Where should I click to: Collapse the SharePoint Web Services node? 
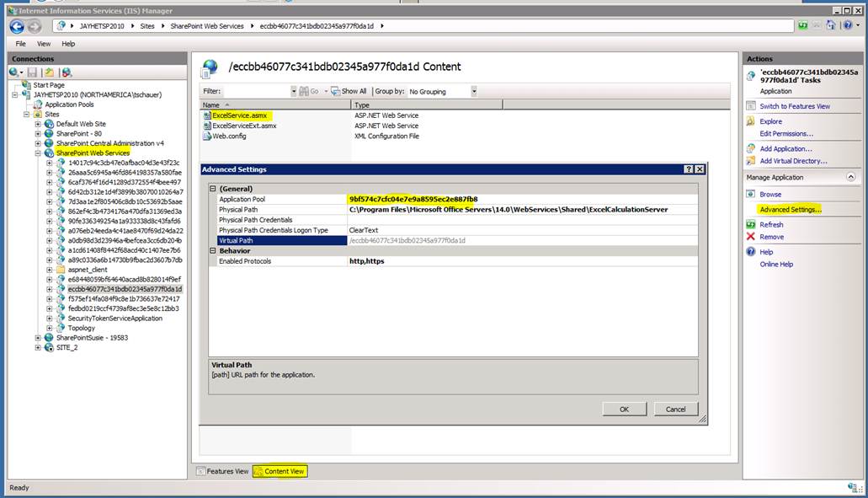pyautogui.click(x=38, y=153)
